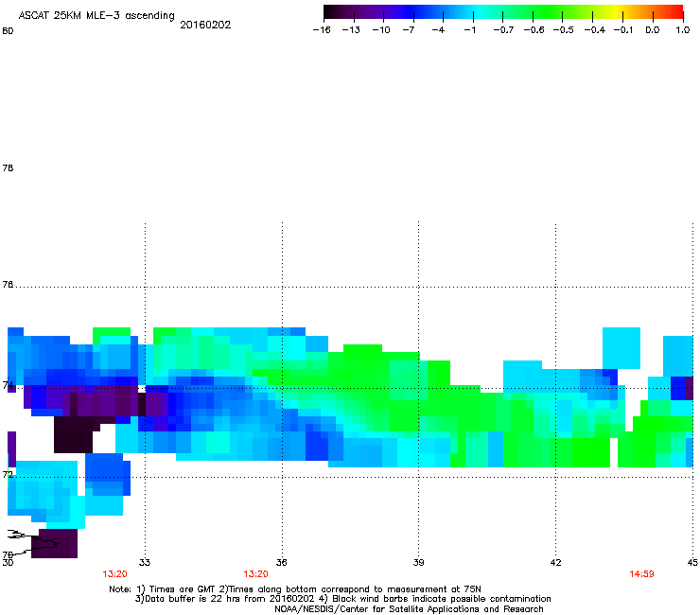The image size is (700, 615).
Task: Click the "-0.5" color scale label
Action: (x=564, y=30)
